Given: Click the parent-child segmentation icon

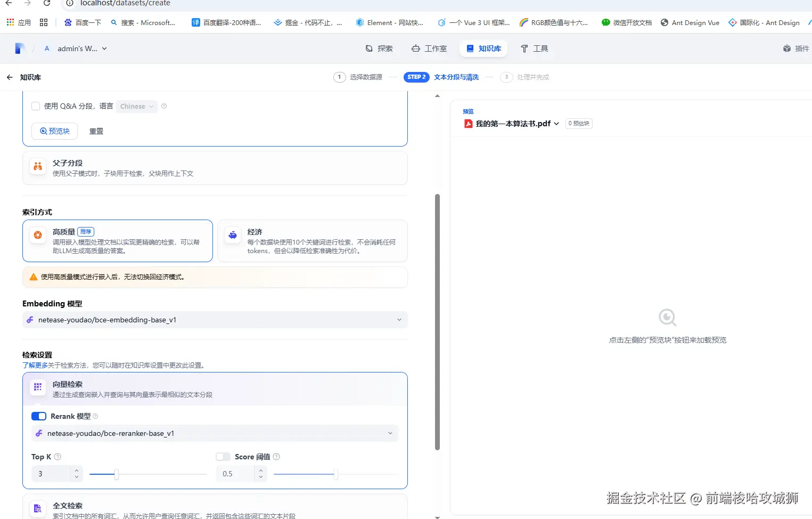Looking at the screenshot, I should pyautogui.click(x=38, y=166).
